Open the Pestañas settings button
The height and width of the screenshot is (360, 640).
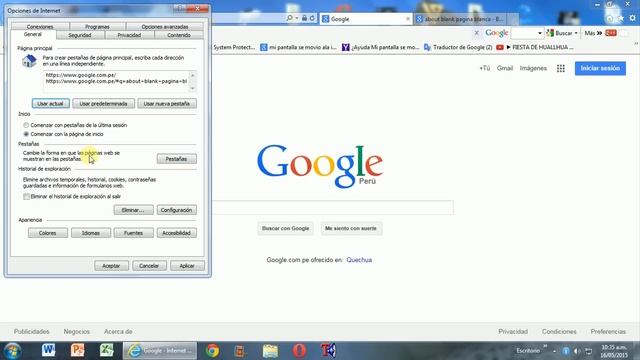point(176,159)
